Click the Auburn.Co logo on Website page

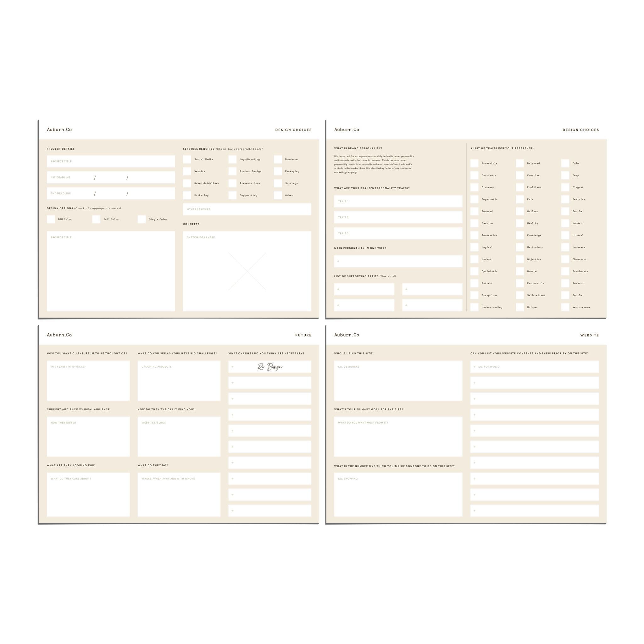(350, 334)
